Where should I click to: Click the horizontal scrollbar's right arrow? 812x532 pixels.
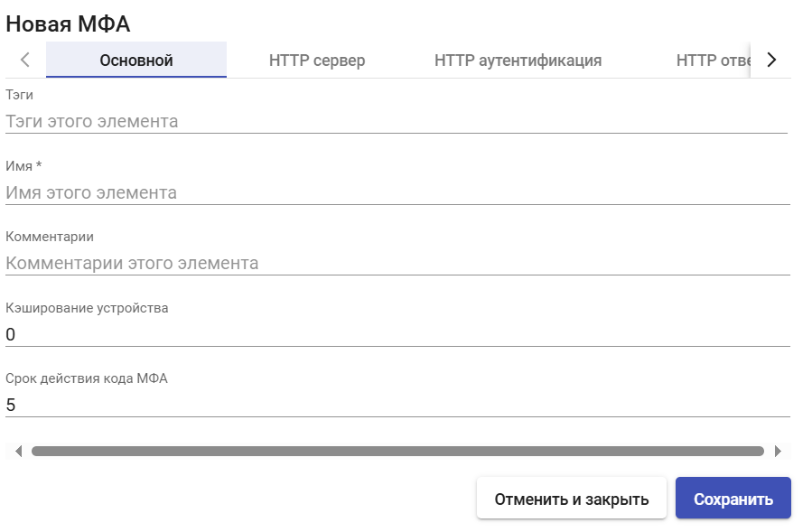point(778,452)
